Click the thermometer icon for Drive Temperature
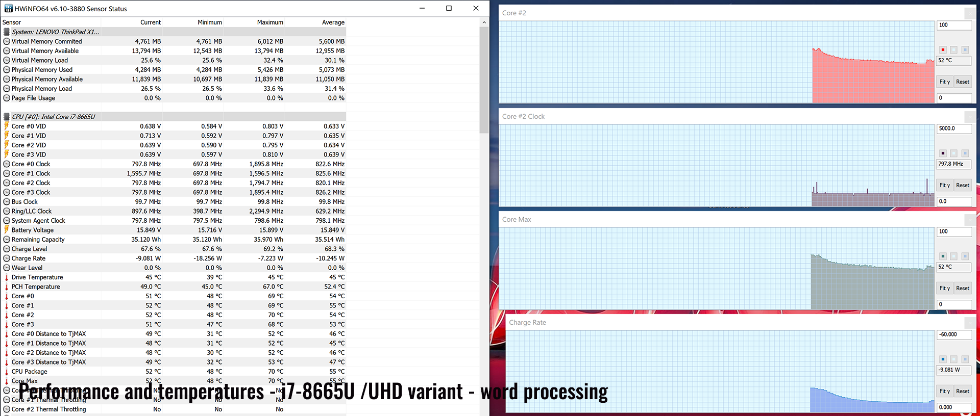The width and height of the screenshot is (980, 416). coord(7,277)
